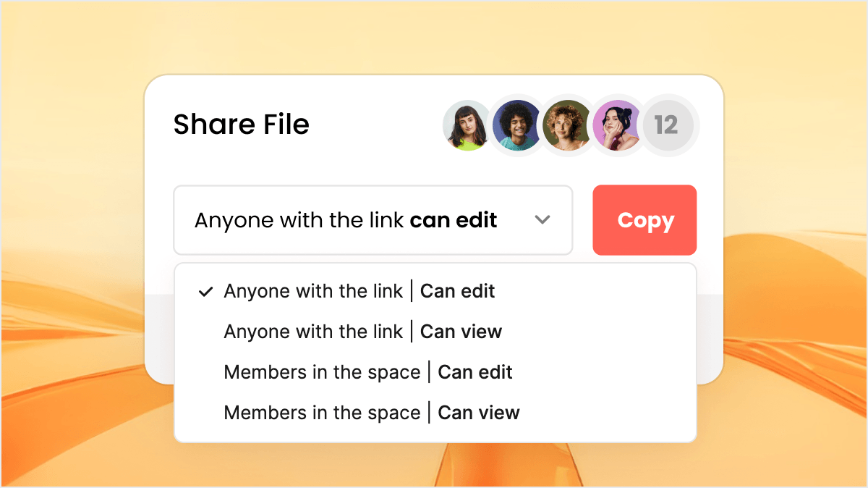
Task: Select the current sharing permission checkmark
Action: click(x=205, y=291)
